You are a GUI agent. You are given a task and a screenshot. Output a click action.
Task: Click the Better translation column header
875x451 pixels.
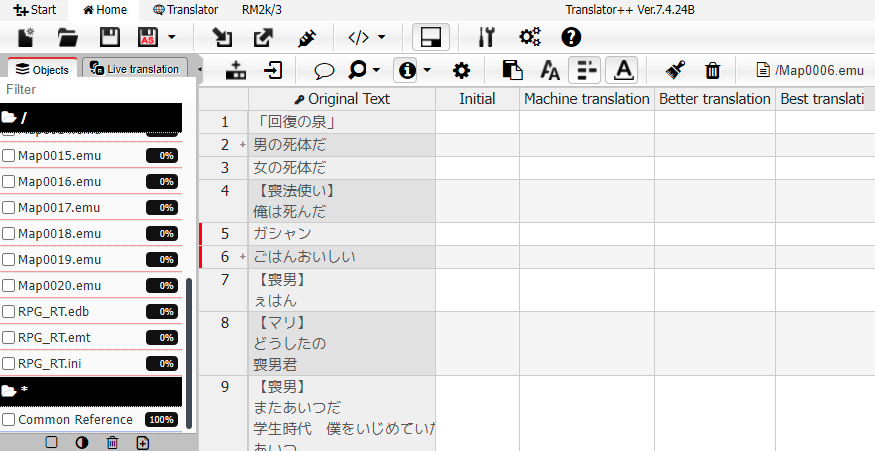click(714, 99)
